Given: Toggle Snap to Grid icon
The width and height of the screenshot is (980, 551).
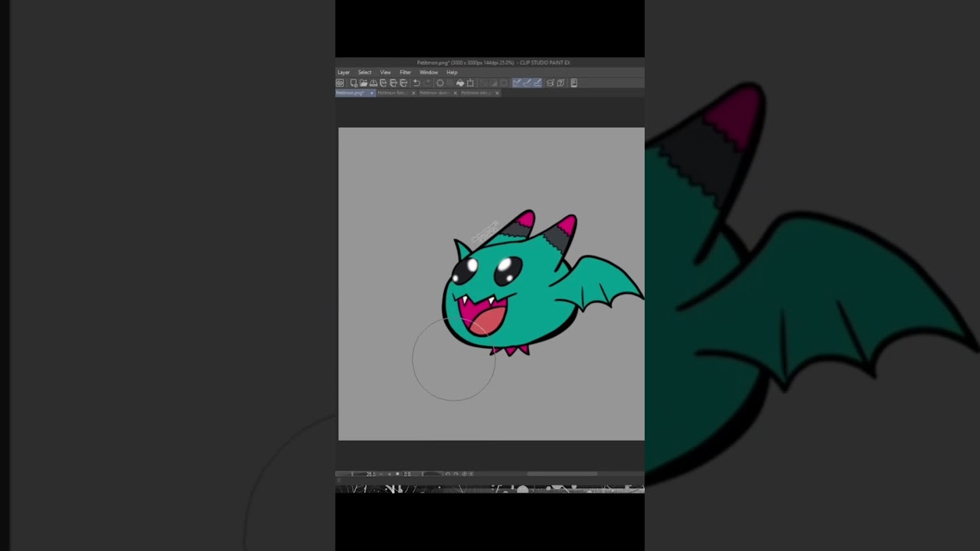Looking at the screenshot, I should tap(537, 83).
